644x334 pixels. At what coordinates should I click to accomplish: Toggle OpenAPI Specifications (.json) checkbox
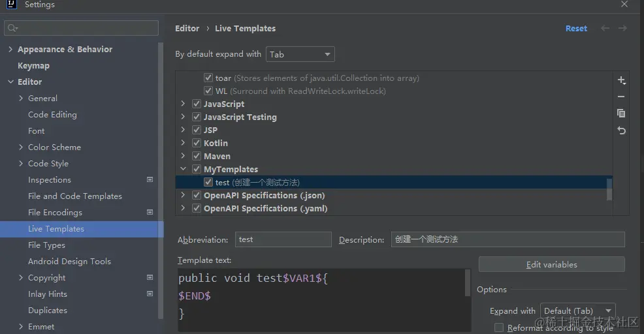point(197,195)
